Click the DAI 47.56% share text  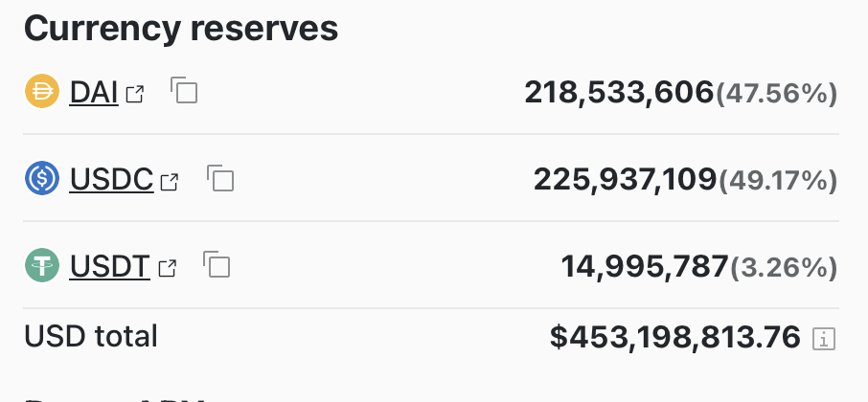(x=777, y=94)
